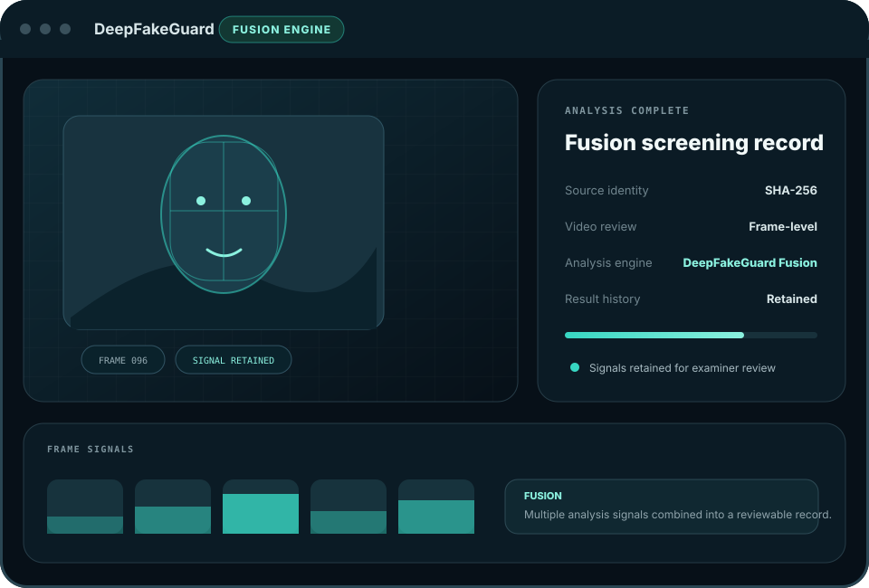Image resolution: width=869 pixels, height=588 pixels.
Task: Click the SHA-256 source identity value
Action: (x=791, y=190)
